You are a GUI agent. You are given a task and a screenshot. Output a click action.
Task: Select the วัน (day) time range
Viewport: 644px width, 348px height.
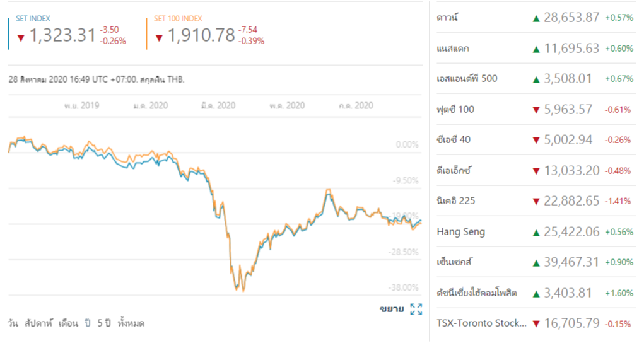pyautogui.click(x=13, y=323)
